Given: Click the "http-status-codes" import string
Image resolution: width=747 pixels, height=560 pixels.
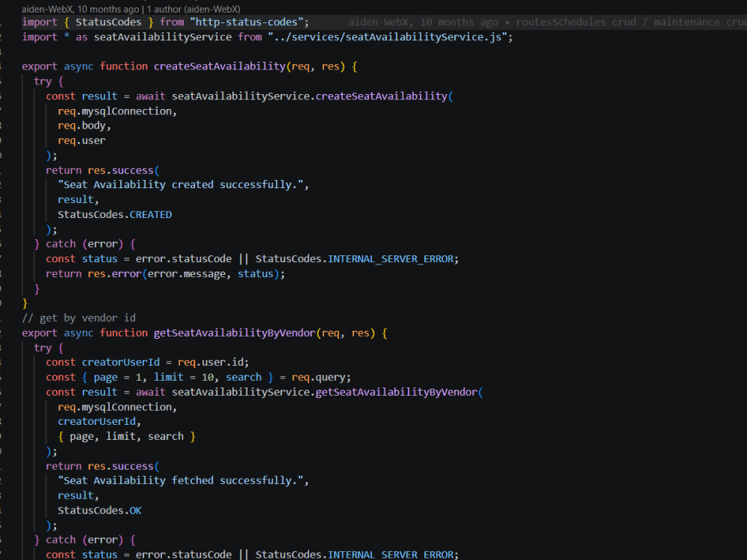Looking at the screenshot, I should click(x=247, y=22).
